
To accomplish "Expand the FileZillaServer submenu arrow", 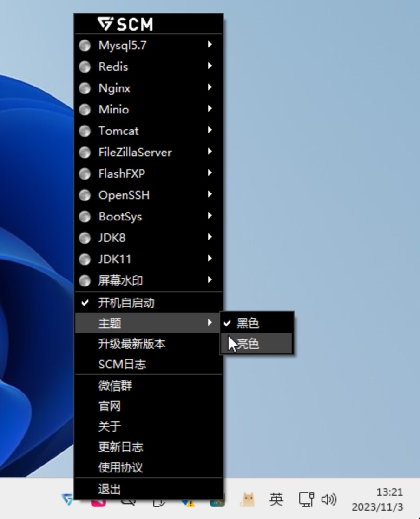I will click(210, 151).
